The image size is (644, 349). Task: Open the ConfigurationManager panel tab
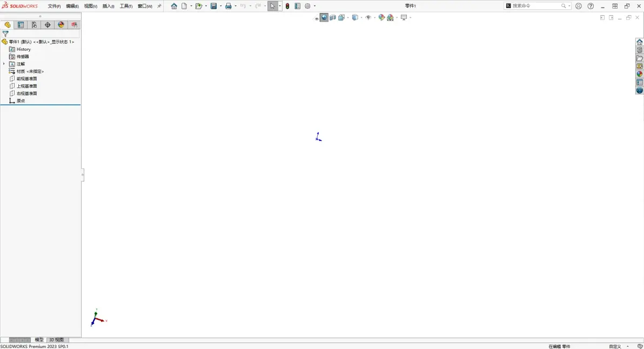click(x=34, y=25)
